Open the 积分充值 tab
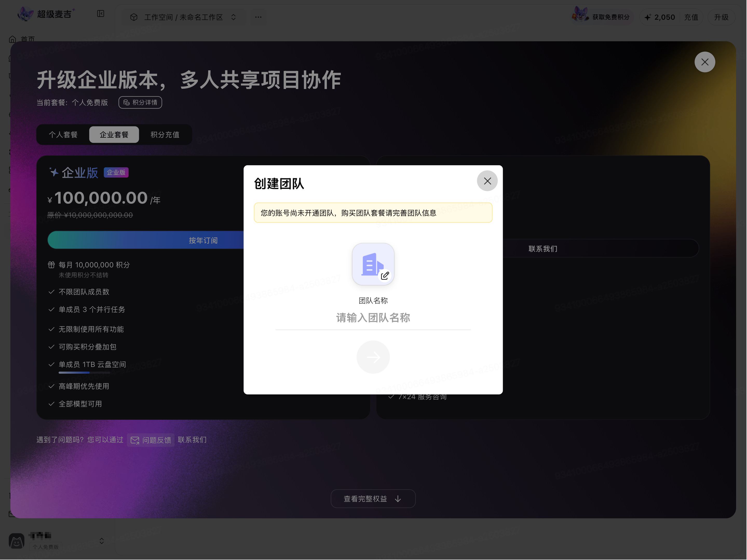The width and height of the screenshot is (747, 560). (165, 135)
